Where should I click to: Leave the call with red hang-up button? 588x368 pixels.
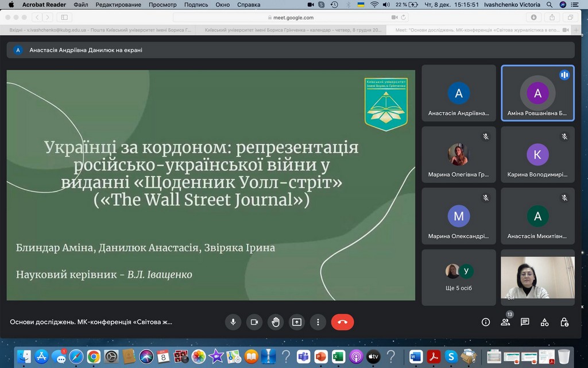tap(343, 322)
